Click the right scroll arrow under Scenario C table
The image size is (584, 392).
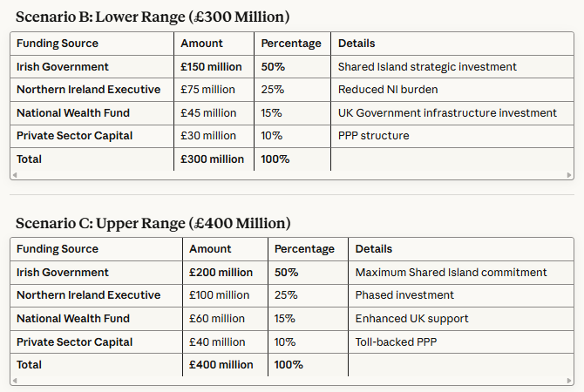(569, 381)
